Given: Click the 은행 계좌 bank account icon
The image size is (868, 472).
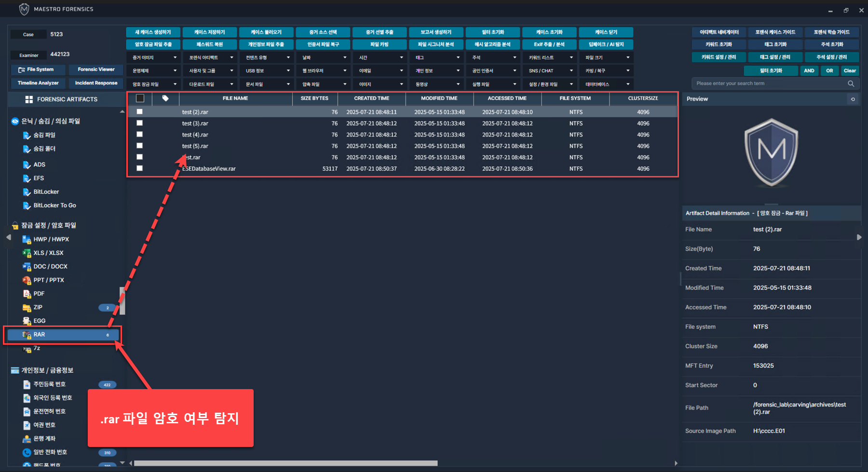Looking at the screenshot, I should 27,439.
